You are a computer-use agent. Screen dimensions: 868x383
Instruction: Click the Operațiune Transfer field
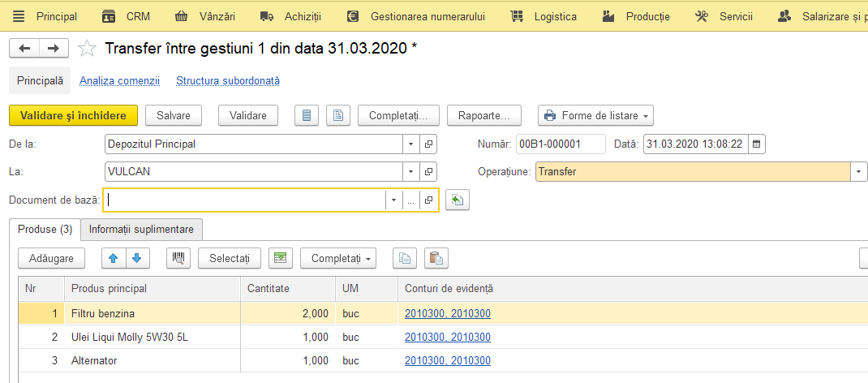pyautogui.click(x=693, y=171)
